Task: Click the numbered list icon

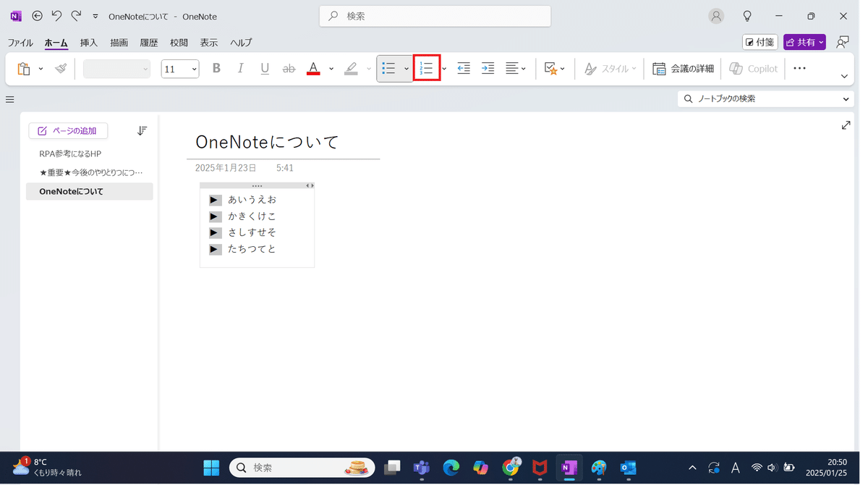Action: point(427,68)
